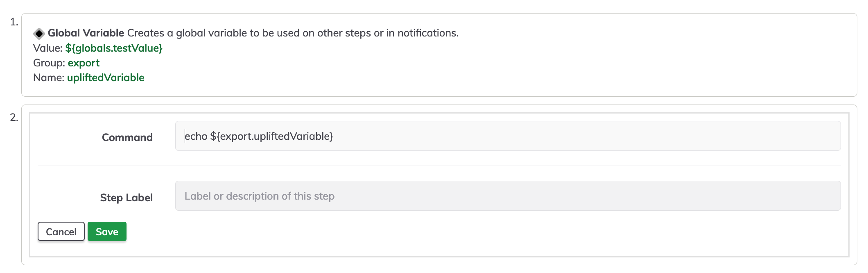Click the Step Label field label
Screen dimensions: 868x273
coord(126,198)
